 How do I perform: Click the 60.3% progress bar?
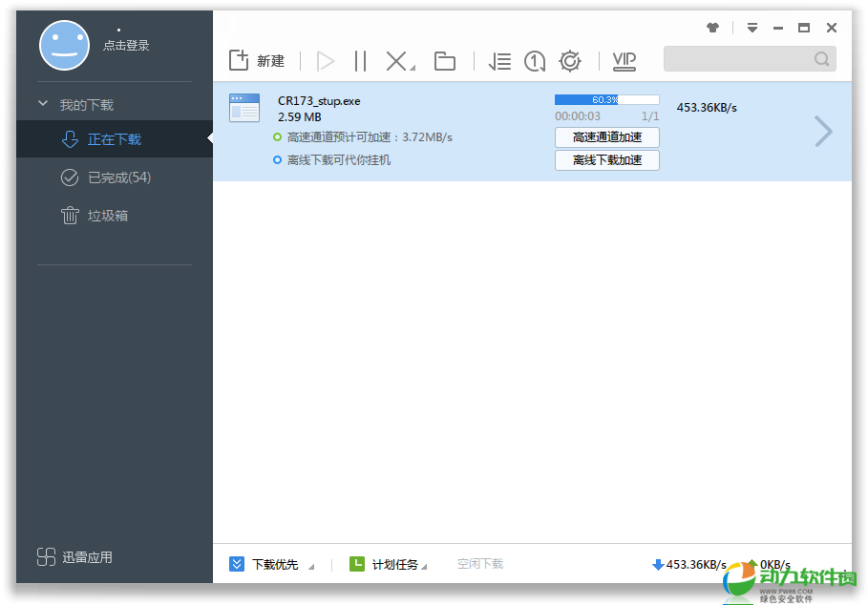click(x=606, y=99)
